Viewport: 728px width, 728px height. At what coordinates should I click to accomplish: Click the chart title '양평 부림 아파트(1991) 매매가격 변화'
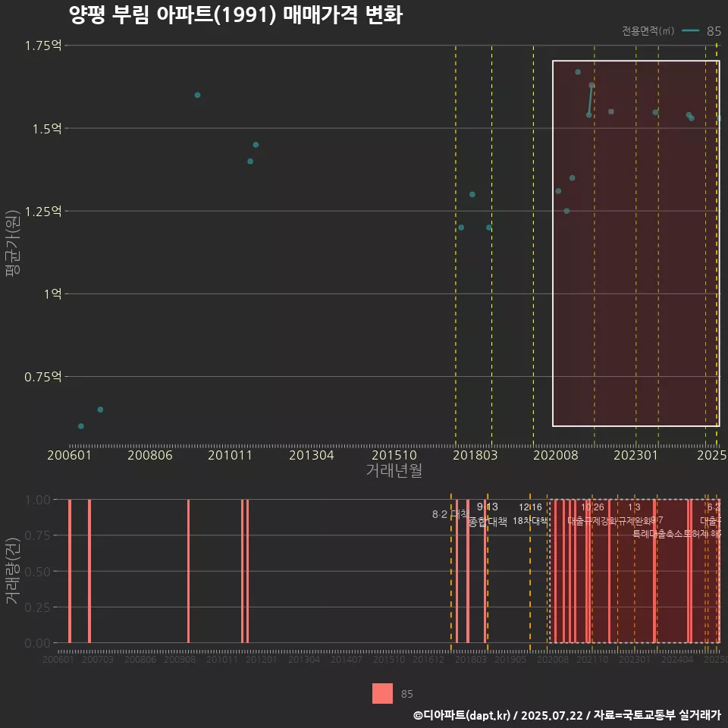pyautogui.click(x=235, y=15)
